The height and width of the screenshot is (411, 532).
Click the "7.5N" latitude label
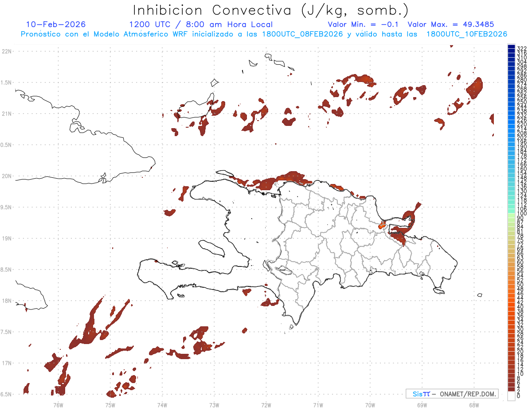pyautogui.click(x=6, y=332)
